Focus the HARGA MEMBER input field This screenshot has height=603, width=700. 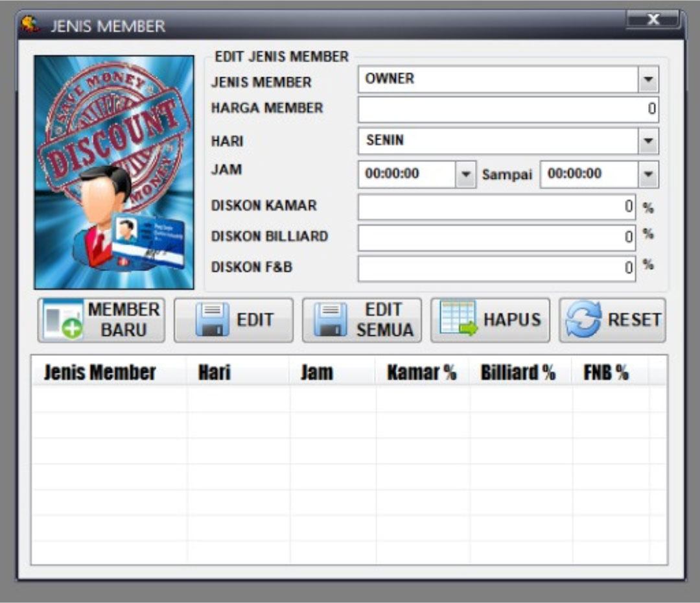click(x=507, y=110)
